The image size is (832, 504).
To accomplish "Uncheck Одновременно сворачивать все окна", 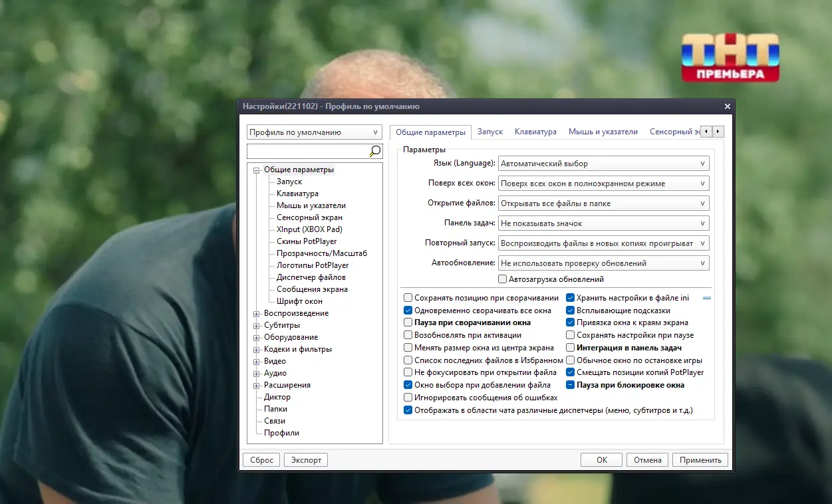I will [408, 311].
